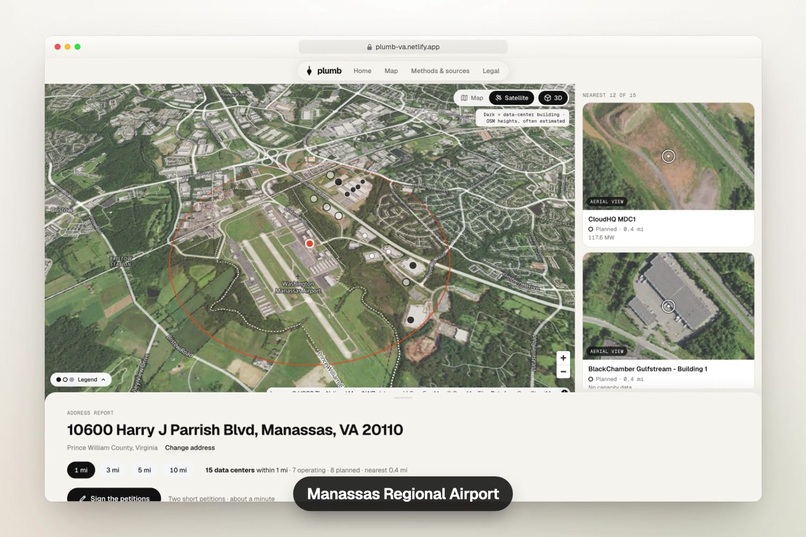Click the folded map icon in Map toggle
Image resolution: width=806 pixels, height=537 pixels.
tap(464, 98)
